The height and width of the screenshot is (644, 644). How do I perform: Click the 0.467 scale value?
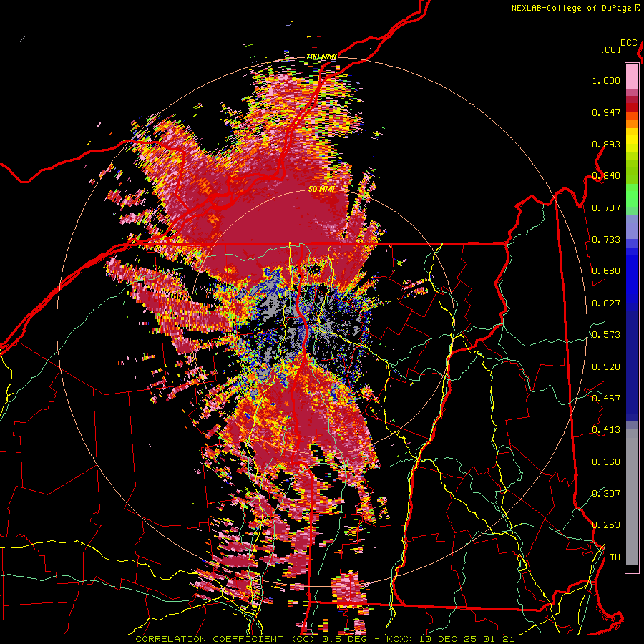click(606, 399)
